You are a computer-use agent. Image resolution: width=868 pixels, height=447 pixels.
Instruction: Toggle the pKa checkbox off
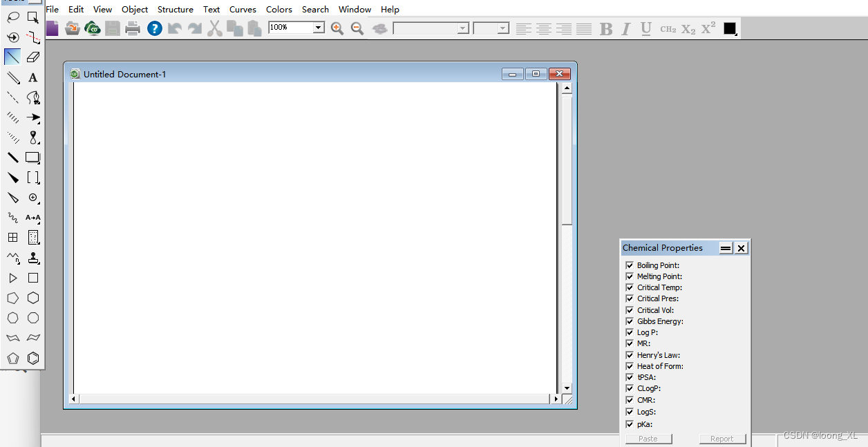[630, 424]
